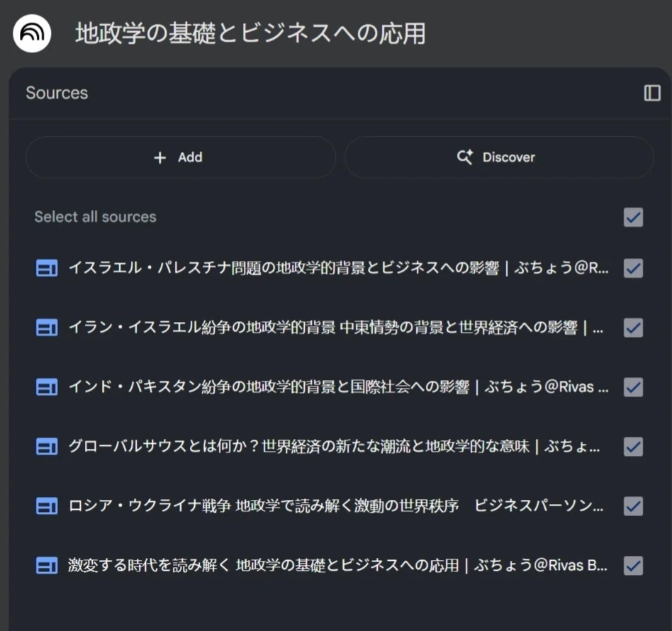Click the document icon for インド・パキスタン紛争 source
672x631 pixels.
(x=47, y=388)
